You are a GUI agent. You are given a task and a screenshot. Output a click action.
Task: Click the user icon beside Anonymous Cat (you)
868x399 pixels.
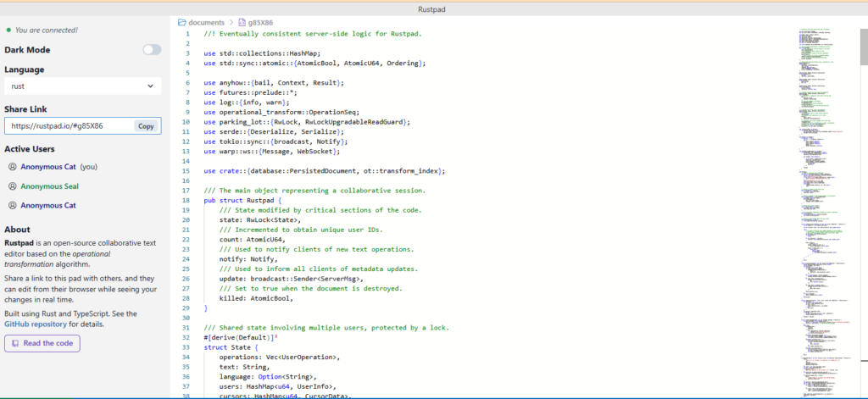click(13, 167)
